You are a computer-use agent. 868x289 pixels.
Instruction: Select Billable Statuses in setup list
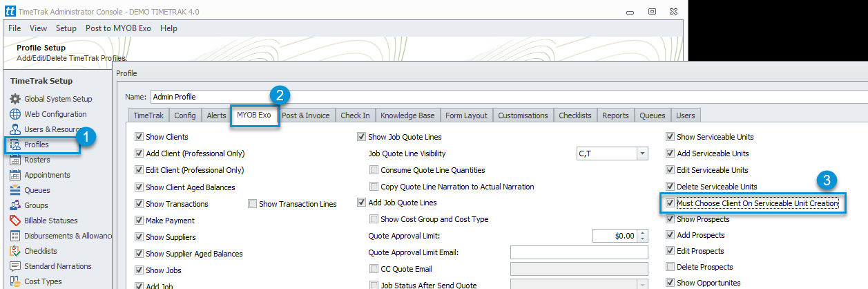52,221
